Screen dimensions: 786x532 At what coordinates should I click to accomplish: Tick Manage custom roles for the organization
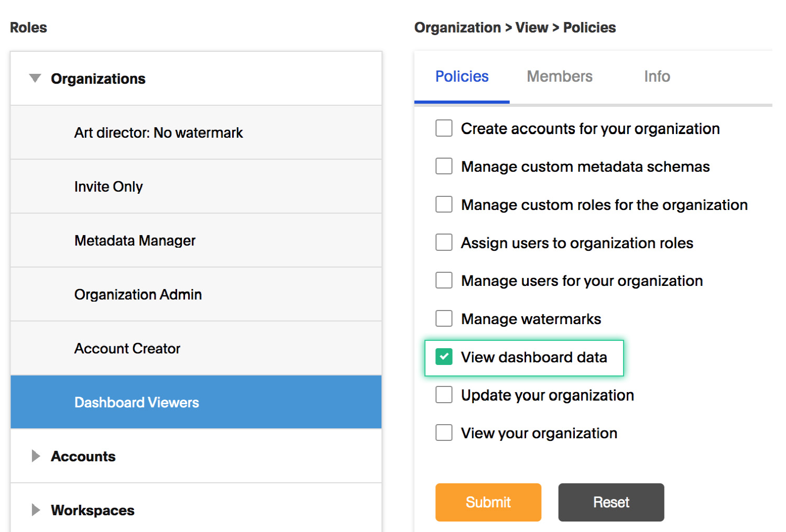[x=444, y=205]
